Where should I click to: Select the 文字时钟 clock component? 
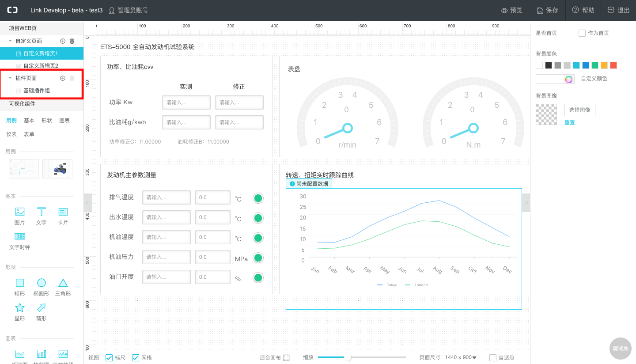coord(20,236)
